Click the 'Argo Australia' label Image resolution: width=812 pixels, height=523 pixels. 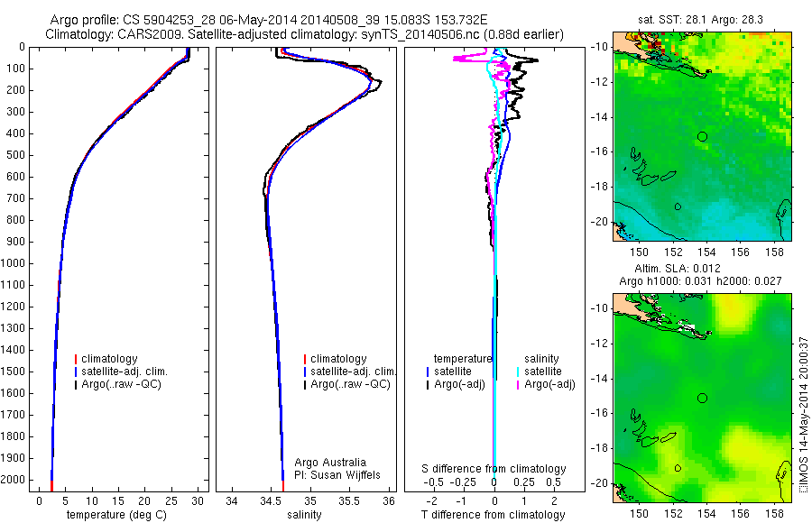tap(330, 463)
